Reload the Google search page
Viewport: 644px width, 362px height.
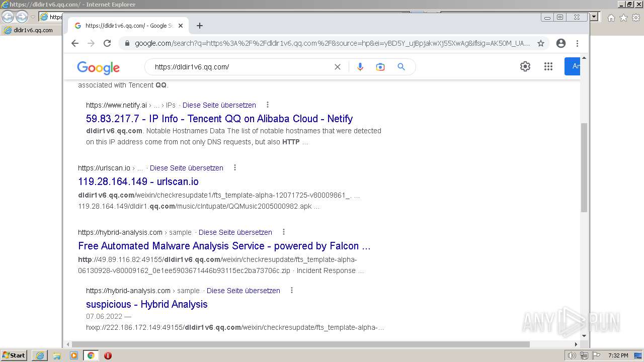(x=107, y=43)
